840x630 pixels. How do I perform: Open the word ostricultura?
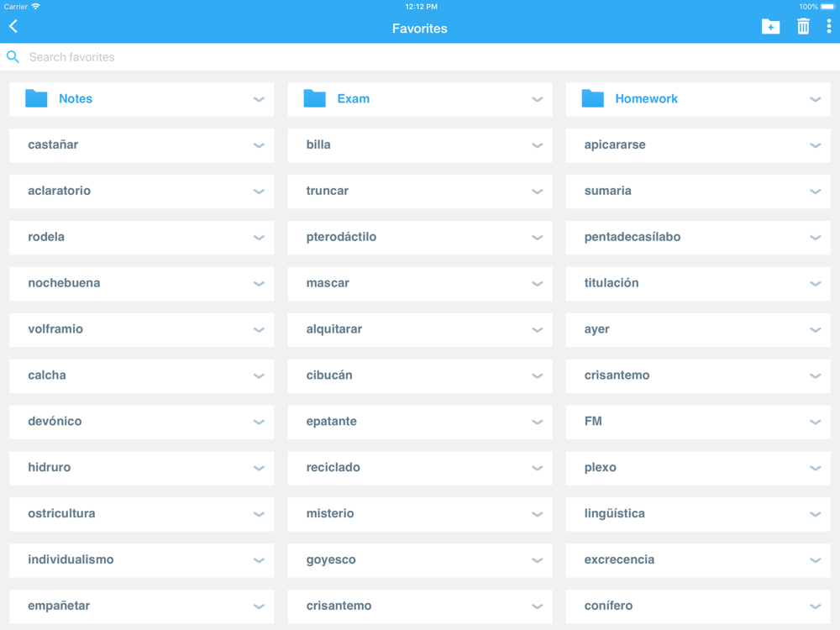click(x=61, y=513)
